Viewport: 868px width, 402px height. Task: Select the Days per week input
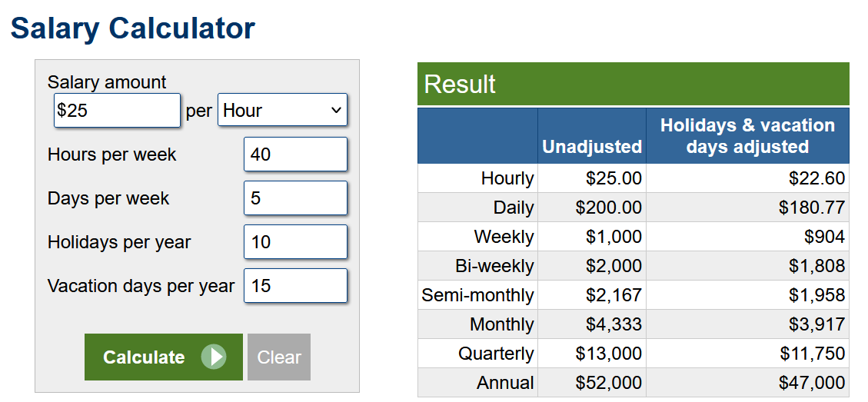coord(295,198)
